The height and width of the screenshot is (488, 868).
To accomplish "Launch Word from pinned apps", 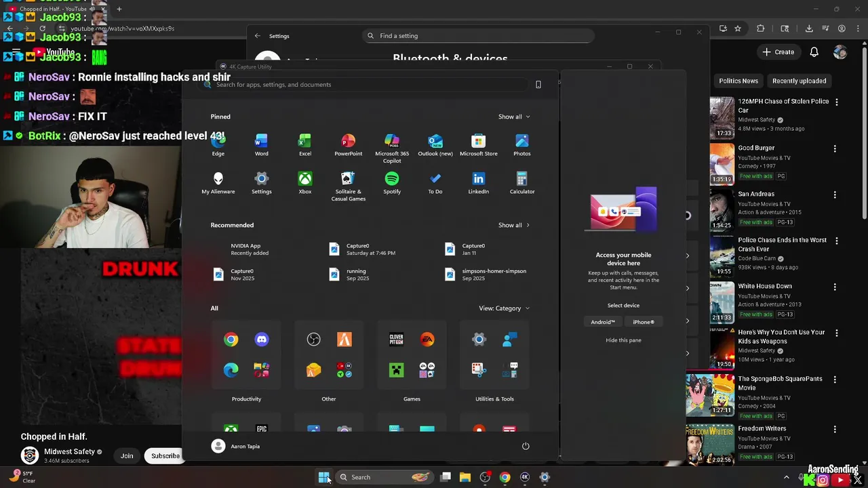I will click(261, 145).
